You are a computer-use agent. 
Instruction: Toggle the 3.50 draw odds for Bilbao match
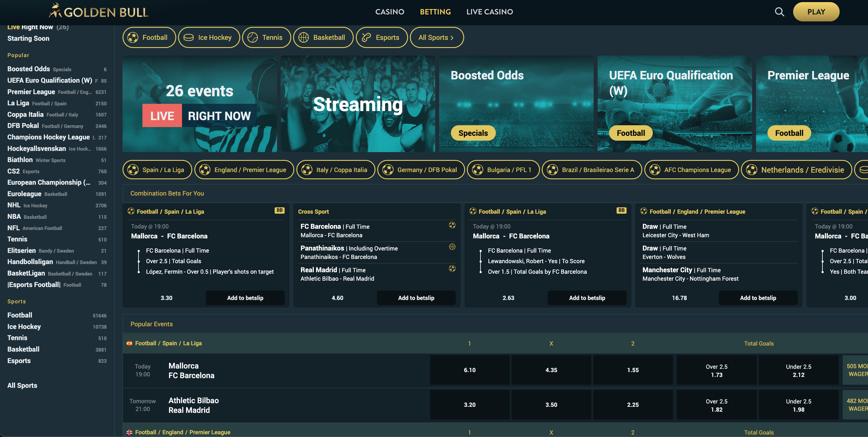pyautogui.click(x=551, y=405)
